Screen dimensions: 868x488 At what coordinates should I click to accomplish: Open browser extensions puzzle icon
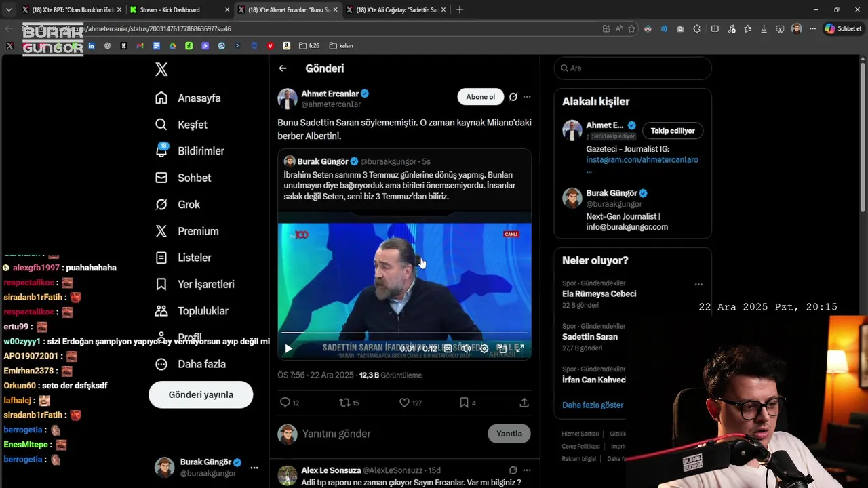[x=696, y=29]
